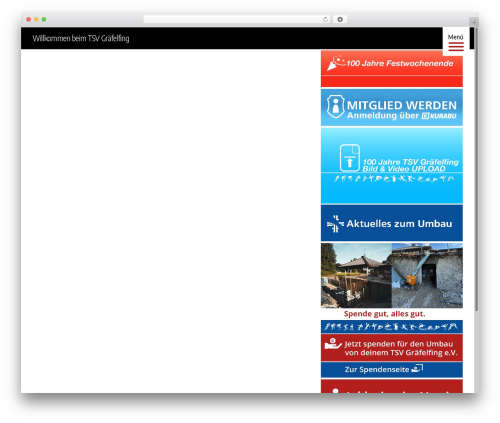Click the browser address bar
This screenshot has height=423, width=500.
237,19
